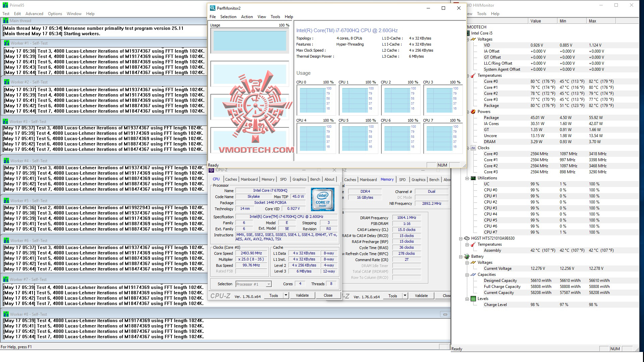Collapse the HGST drive tree node
This screenshot has height=362, width=644.
[461, 238]
